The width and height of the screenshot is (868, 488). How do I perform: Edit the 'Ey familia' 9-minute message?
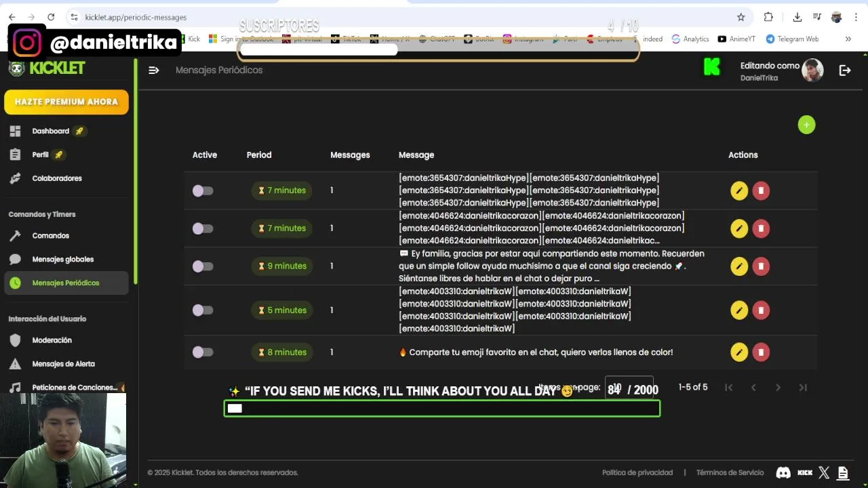click(x=739, y=266)
